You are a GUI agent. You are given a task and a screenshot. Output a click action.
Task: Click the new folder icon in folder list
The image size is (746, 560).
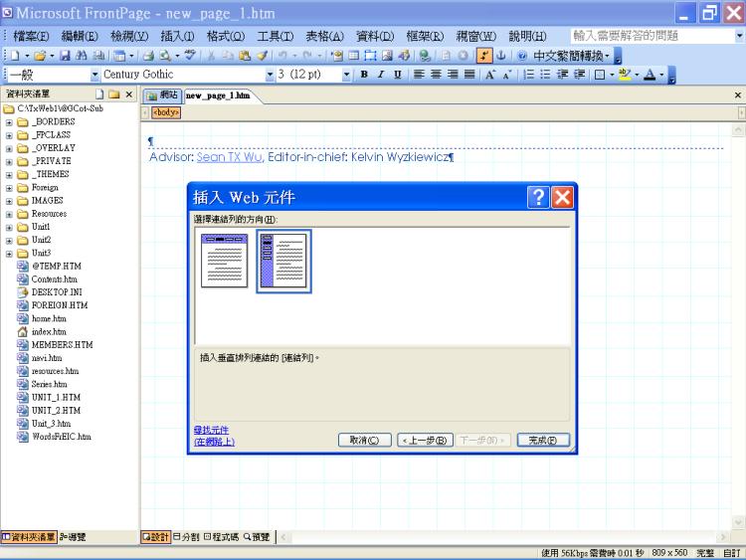[x=114, y=94]
